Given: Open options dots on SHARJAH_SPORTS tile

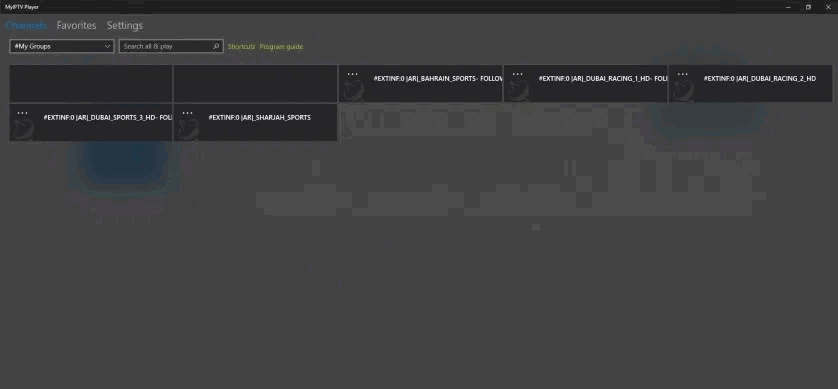Looking at the screenshot, I should (188, 113).
